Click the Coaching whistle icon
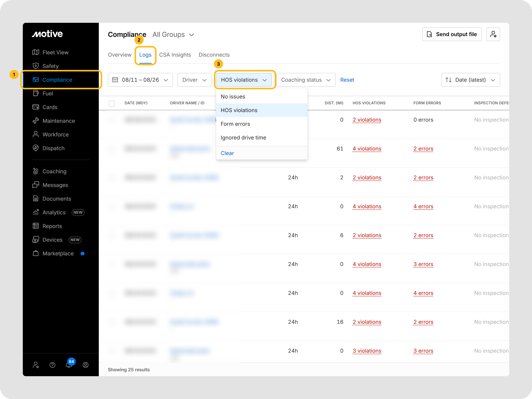This screenshot has height=399, width=532. pos(36,171)
